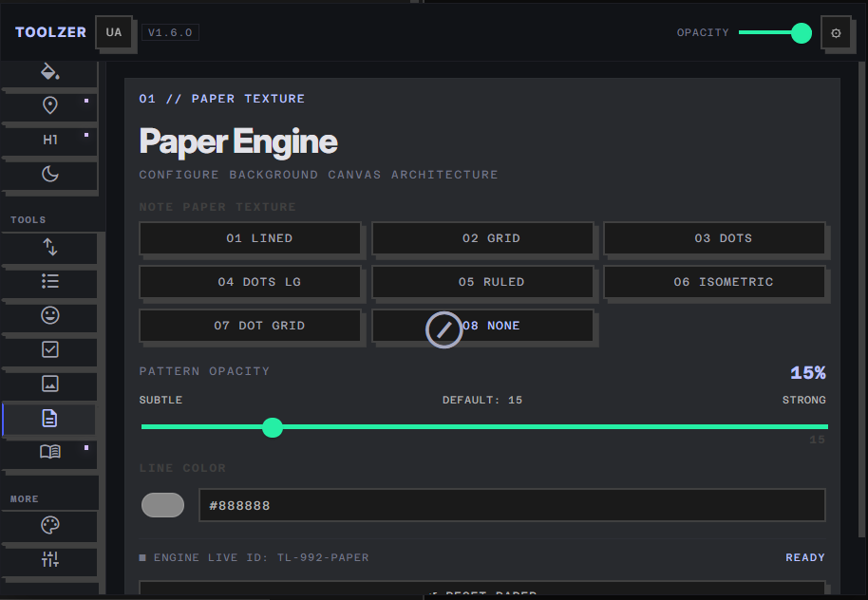Adjust the header OPACITY slider
Image resolution: width=868 pixels, height=600 pixels.
click(775, 32)
